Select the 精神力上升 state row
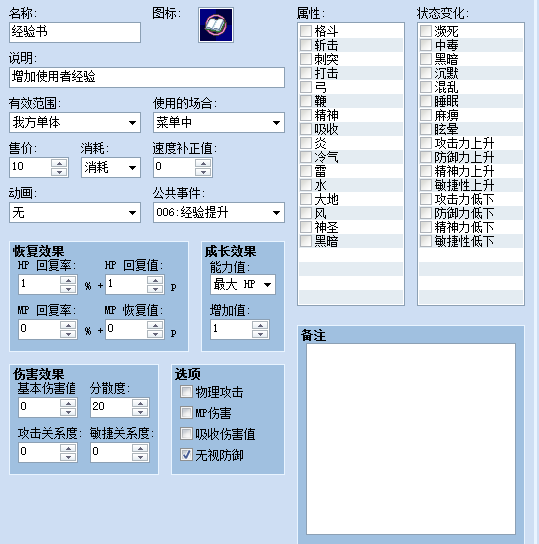 tap(471, 171)
